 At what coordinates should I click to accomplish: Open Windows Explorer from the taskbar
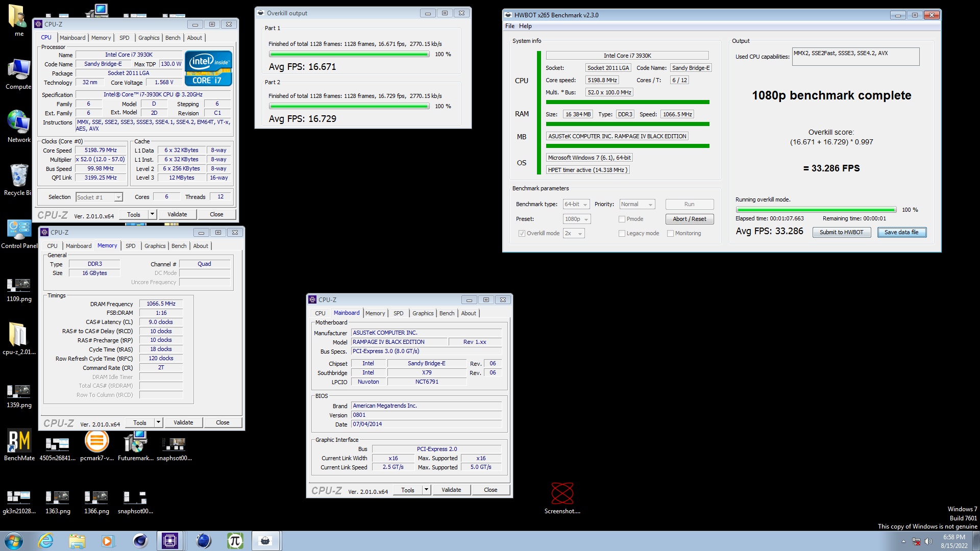[x=77, y=541]
